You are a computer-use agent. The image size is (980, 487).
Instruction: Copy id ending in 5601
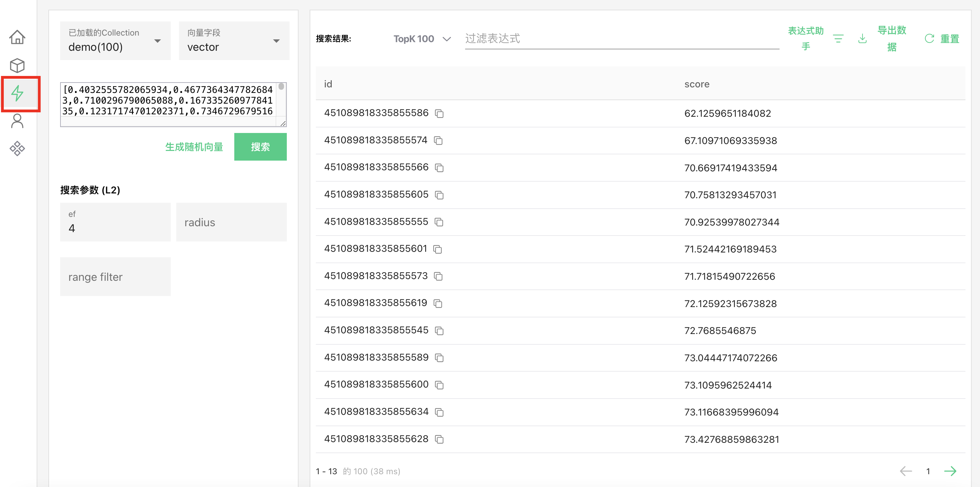438,249
